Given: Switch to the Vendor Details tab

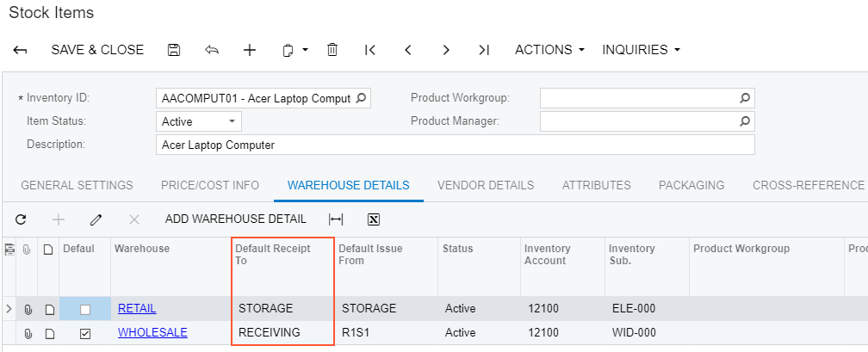Looking at the screenshot, I should coord(485,185).
